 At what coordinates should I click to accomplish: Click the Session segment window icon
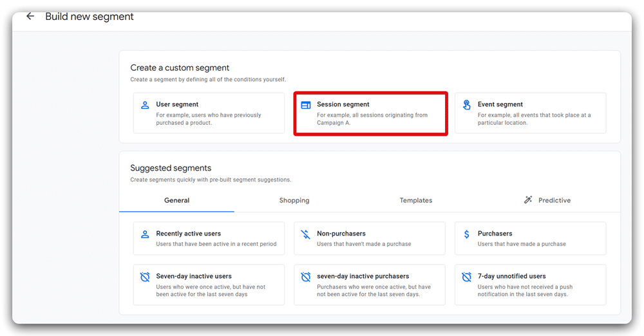coord(306,105)
